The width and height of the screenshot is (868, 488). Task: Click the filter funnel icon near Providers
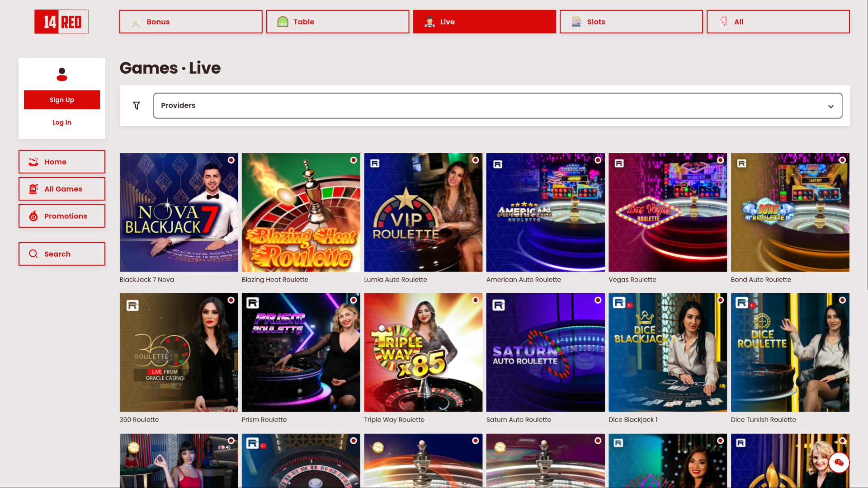coord(137,105)
